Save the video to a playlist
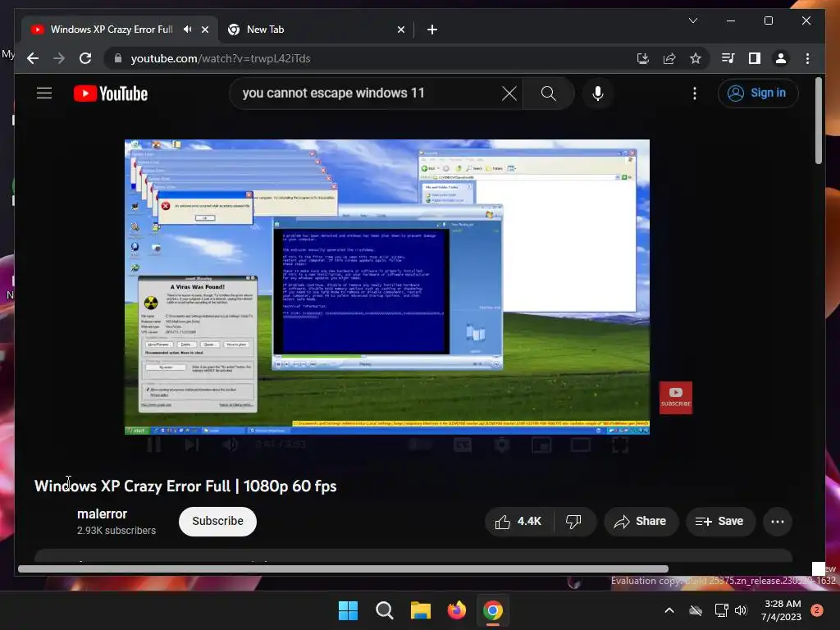This screenshot has height=630, width=840. point(720,521)
